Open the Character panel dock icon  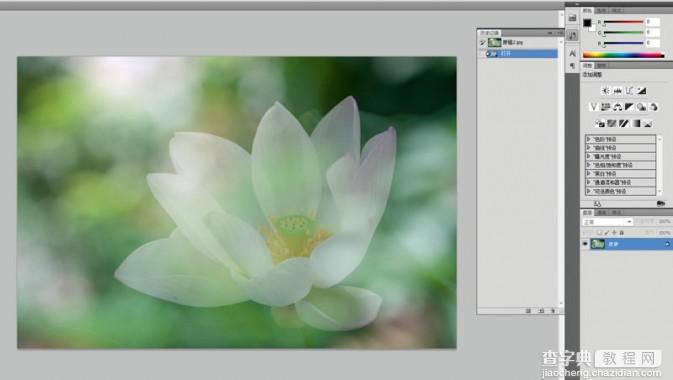click(572, 53)
